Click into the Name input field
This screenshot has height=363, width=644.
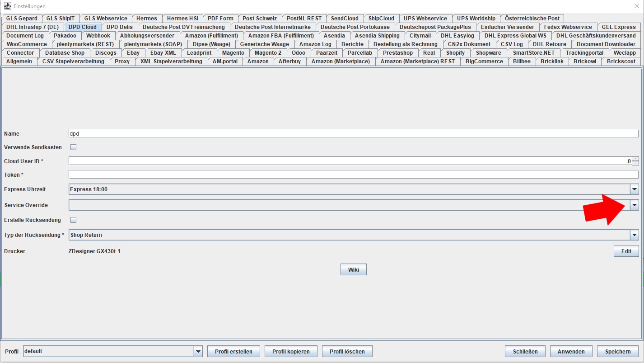pos(354,134)
